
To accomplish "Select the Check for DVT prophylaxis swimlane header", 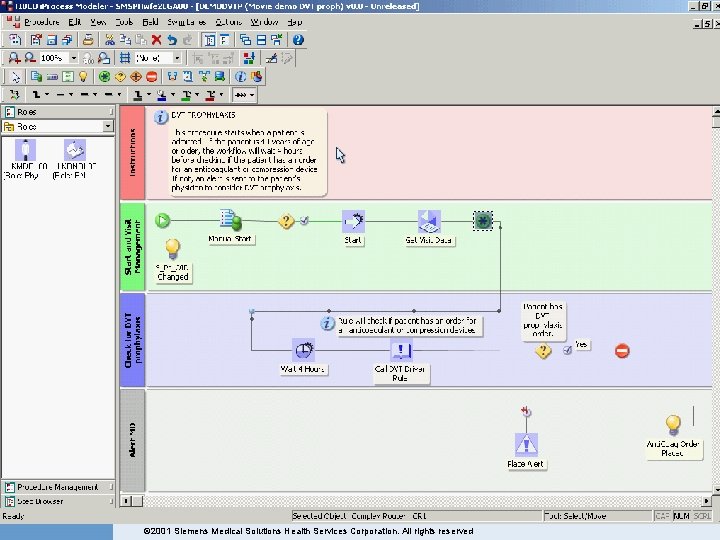I will pos(133,341).
